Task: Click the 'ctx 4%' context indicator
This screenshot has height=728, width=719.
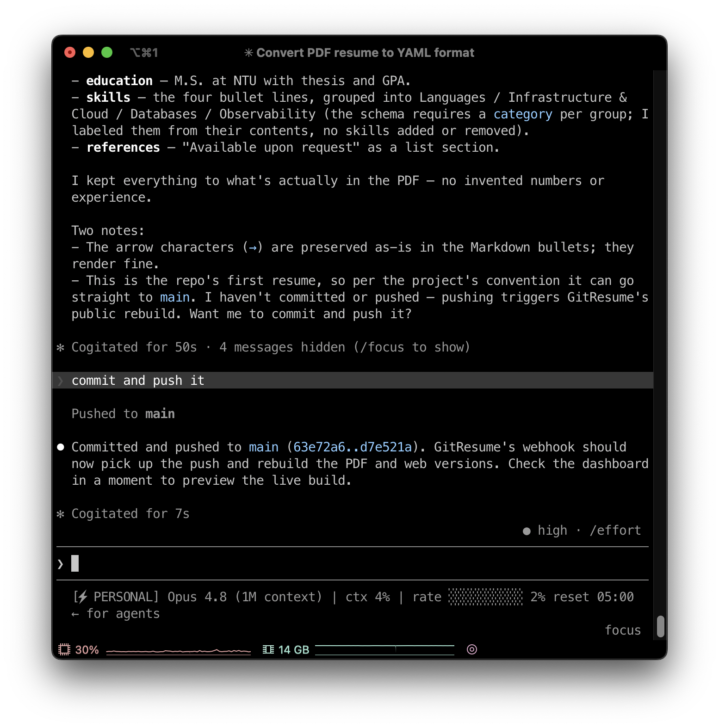Action: pos(368,597)
